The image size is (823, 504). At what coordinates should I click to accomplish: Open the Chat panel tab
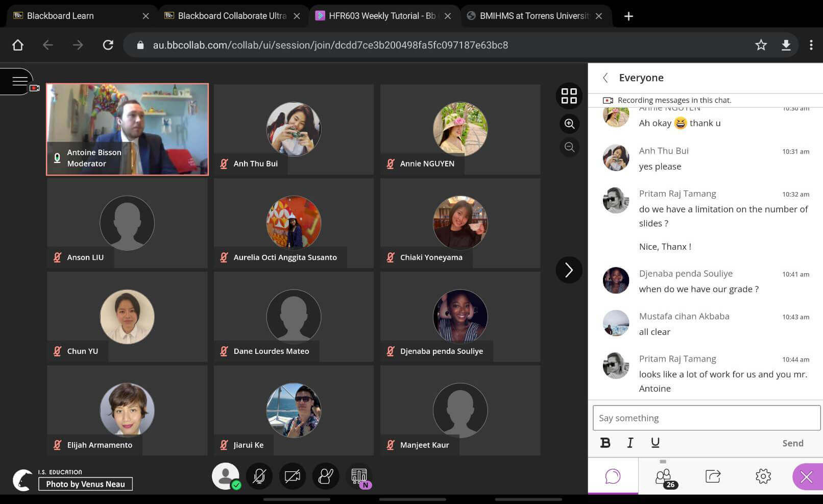[x=613, y=476]
